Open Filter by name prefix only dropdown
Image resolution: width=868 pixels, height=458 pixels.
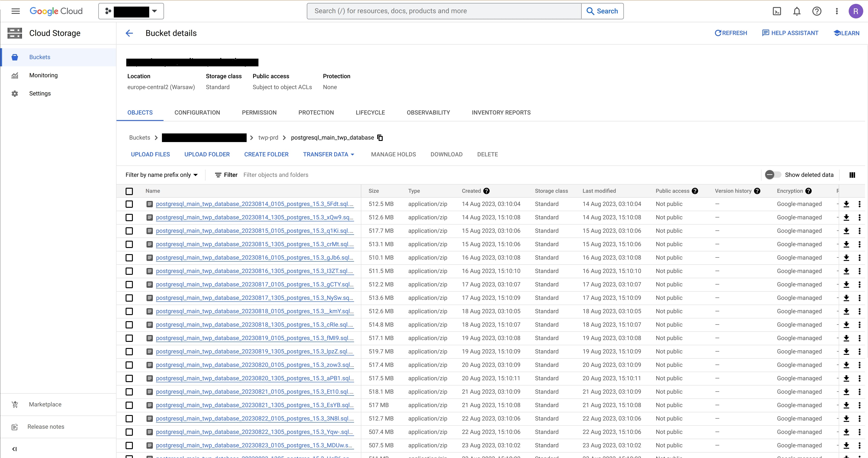pyautogui.click(x=161, y=175)
